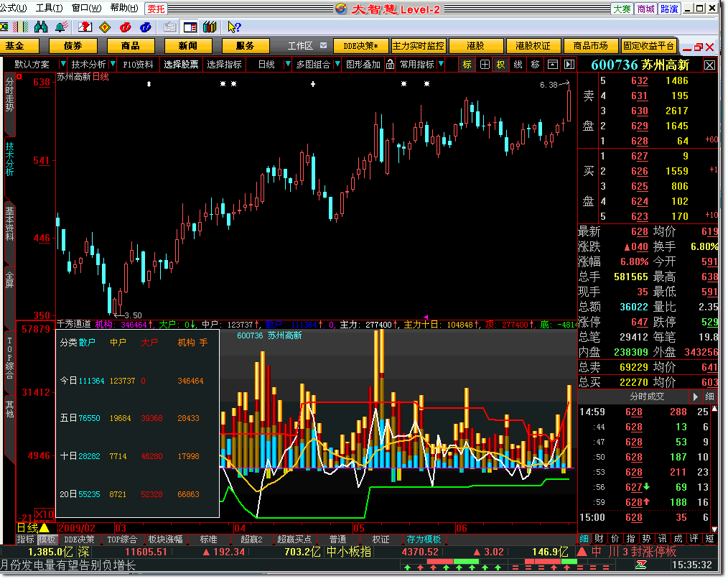728x579 pixels.
Task: Switch to the 财 finance tab
Action: coord(599,539)
